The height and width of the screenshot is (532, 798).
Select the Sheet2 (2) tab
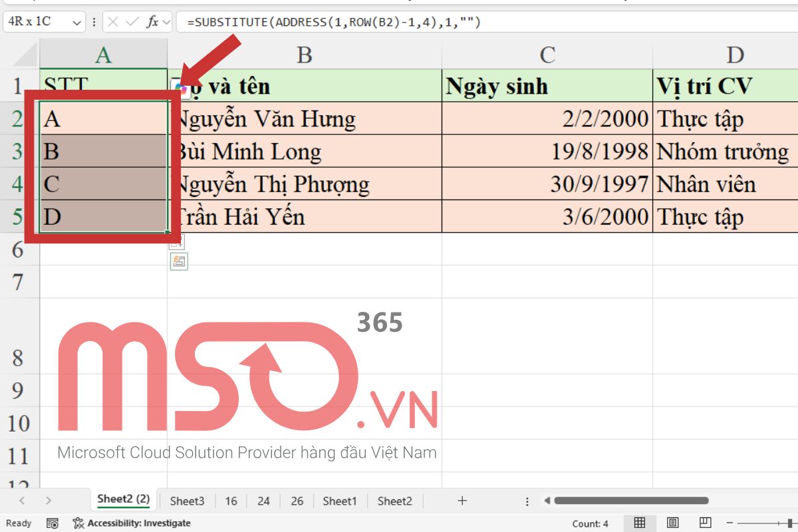(124, 499)
